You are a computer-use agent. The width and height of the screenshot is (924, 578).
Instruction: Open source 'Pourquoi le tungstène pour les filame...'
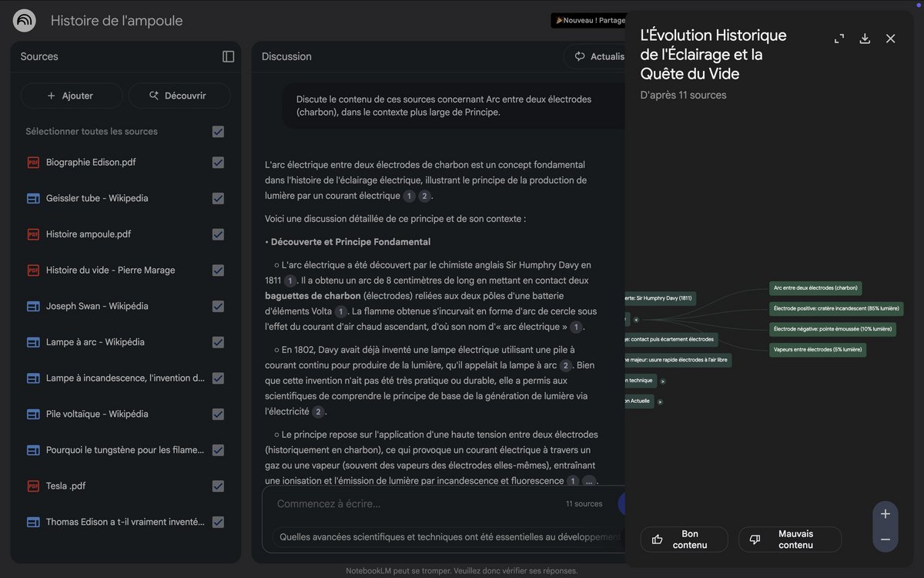tap(126, 450)
